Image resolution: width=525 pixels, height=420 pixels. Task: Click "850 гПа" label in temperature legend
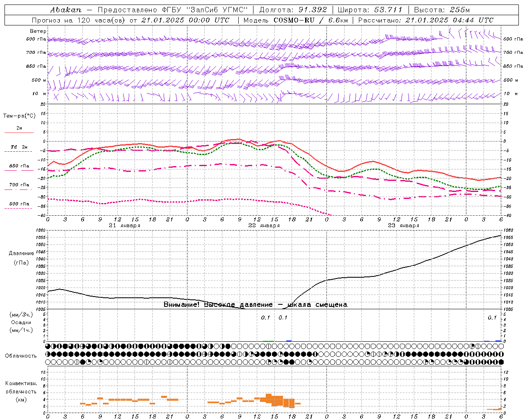[x=19, y=166]
